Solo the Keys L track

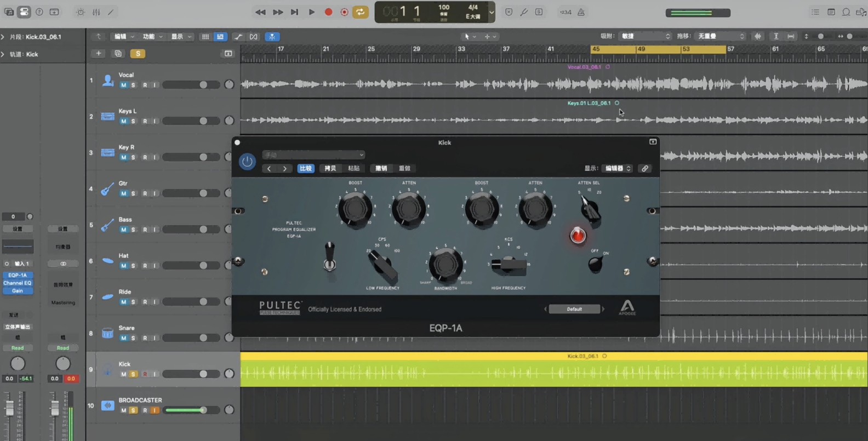pyautogui.click(x=133, y=121)
